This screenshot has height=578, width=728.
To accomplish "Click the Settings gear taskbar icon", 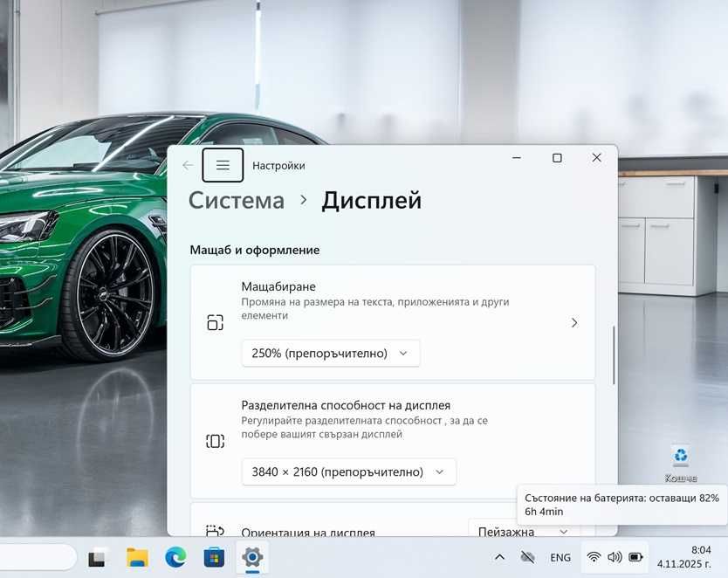I will click(x=252, y=557).
